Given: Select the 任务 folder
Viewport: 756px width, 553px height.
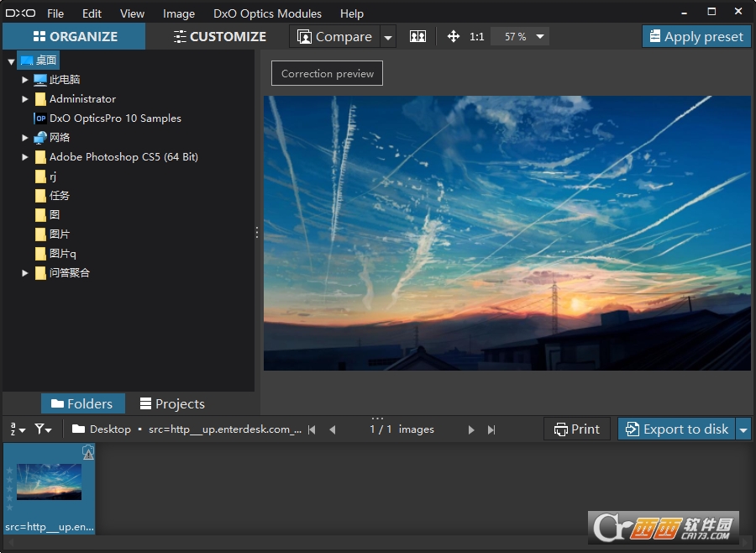Looking at the screenshot, I should coord(52,196).
